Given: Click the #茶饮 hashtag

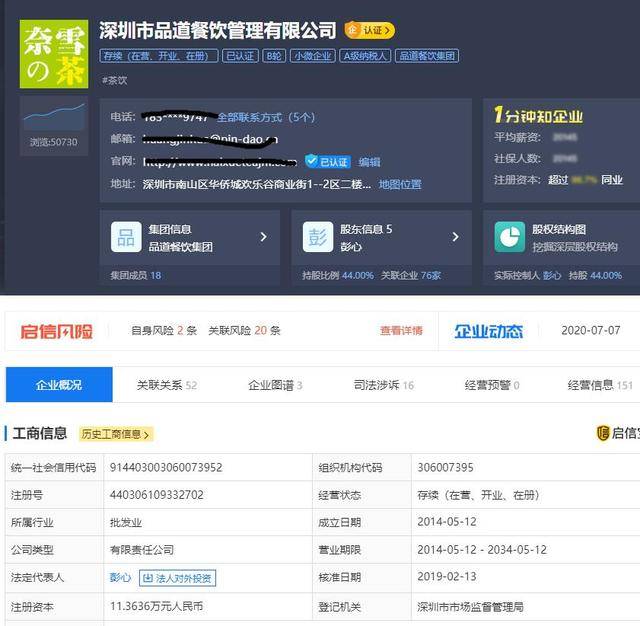Looking at the screenshot, I should tap(115, 80).
